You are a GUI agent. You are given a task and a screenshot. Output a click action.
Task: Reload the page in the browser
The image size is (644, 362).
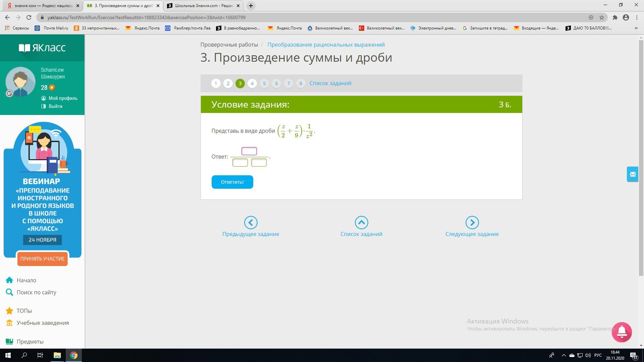(x=29, y=17)
